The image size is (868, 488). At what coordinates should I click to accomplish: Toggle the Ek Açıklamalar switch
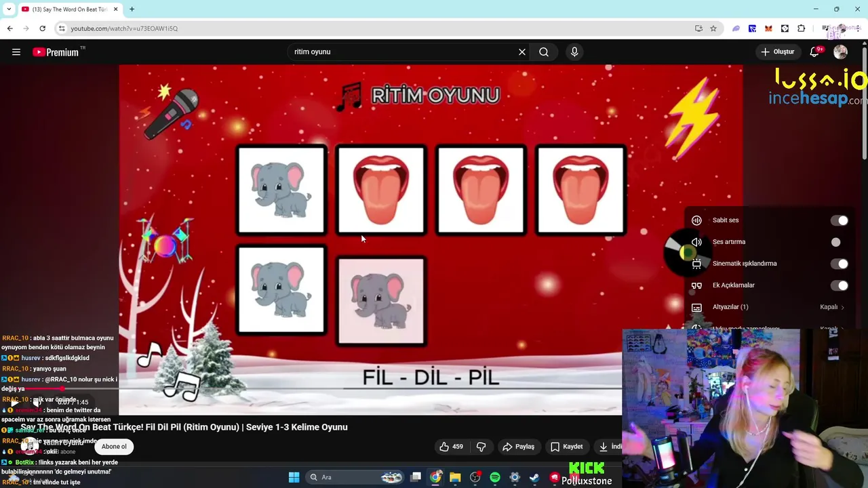point(840,285)
